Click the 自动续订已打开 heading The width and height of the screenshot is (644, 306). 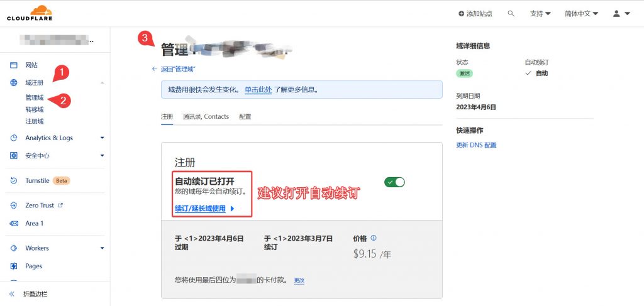pyautogui.click(x=204, y=181)
